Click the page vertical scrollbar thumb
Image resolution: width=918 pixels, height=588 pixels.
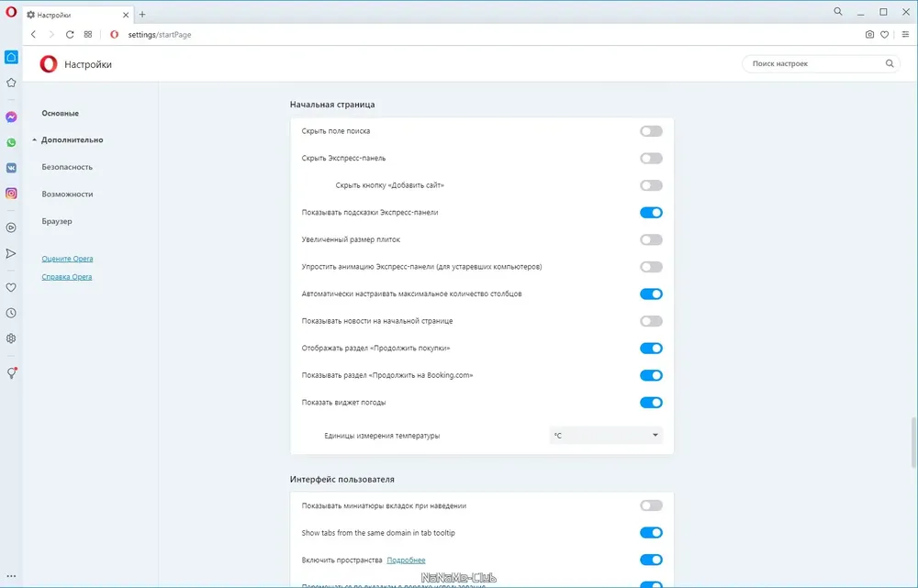point(913,443)
